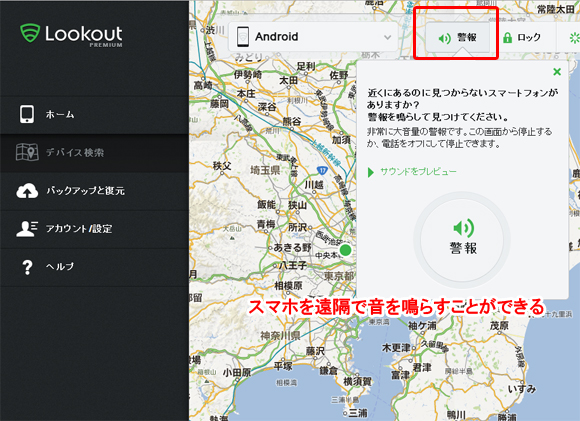Screen dimensions: 580x421
Task: Click the 熊谷 label on the map
Action: (292, 121)
